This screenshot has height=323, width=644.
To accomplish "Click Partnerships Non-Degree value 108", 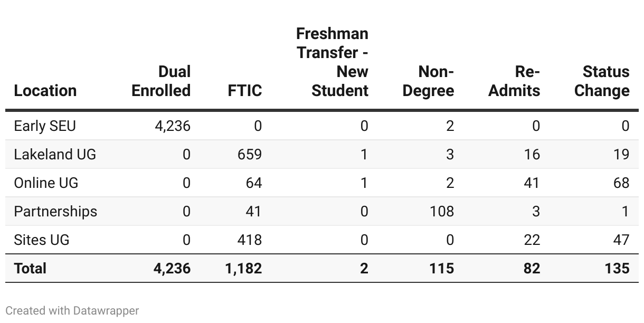I will pyautogui.click(x=442, y=212).
